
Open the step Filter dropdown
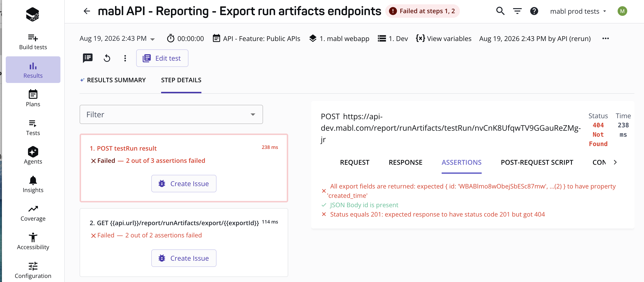[x=171, y=114]
